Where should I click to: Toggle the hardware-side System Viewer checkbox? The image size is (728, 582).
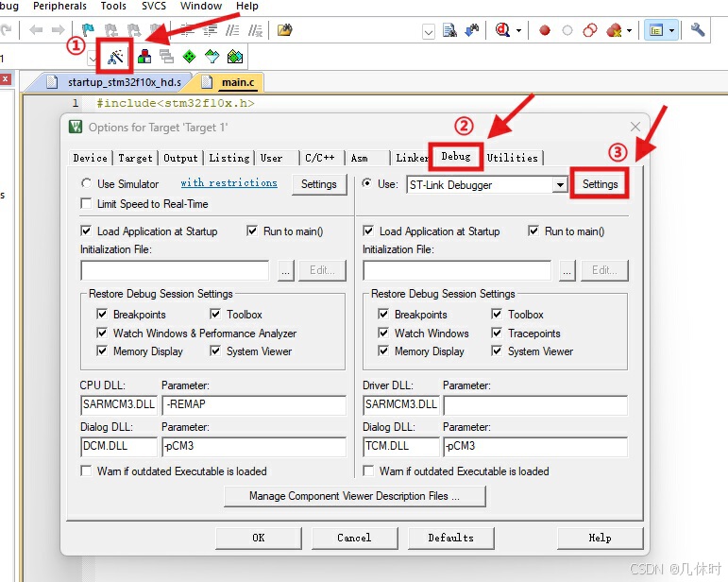[x=497, y=351]
